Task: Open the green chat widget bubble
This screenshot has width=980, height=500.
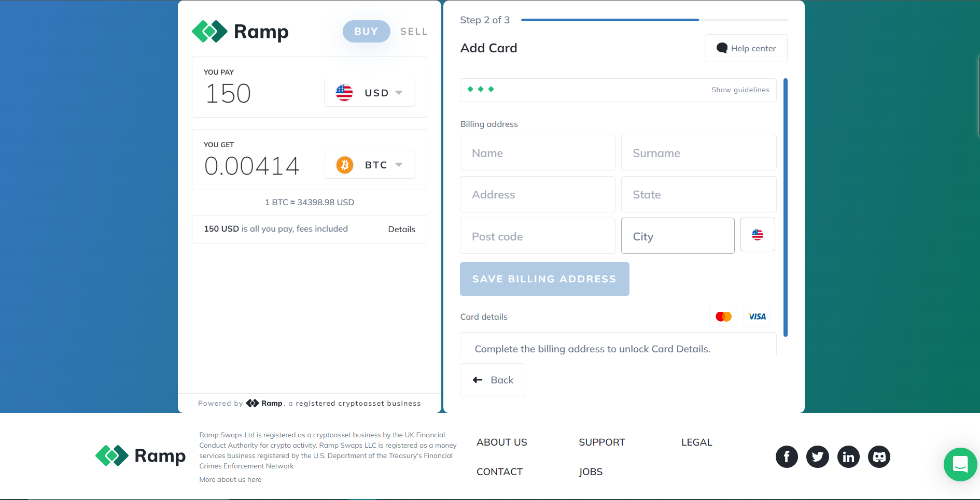Action: tap(960, 464)
